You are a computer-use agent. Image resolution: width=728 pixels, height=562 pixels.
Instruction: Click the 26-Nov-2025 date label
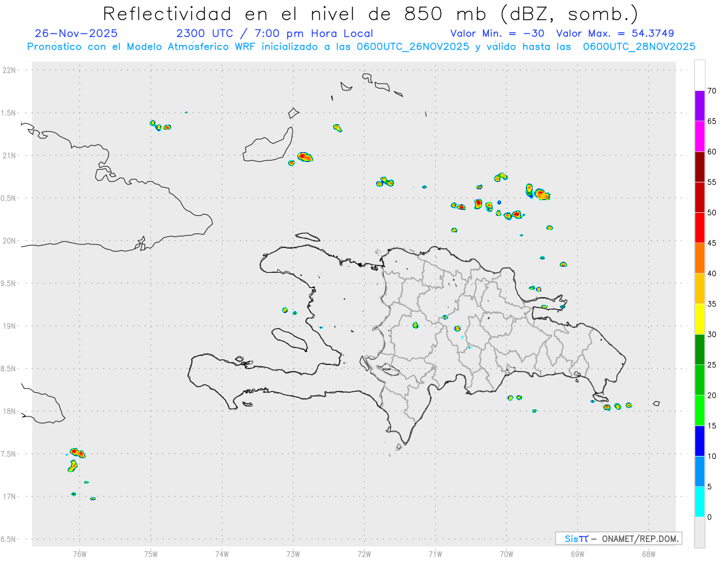coord(76,33)
